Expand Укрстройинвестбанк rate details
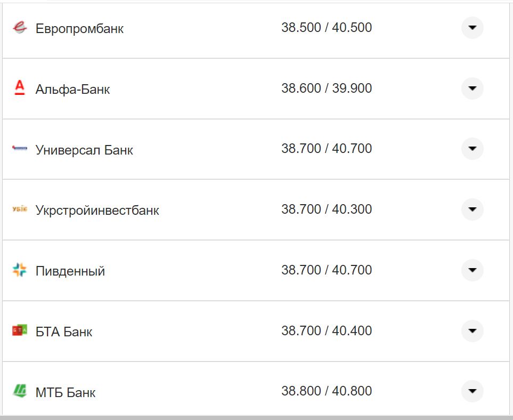513x420 pixels. pyautogui.click(x=472, y=209)
